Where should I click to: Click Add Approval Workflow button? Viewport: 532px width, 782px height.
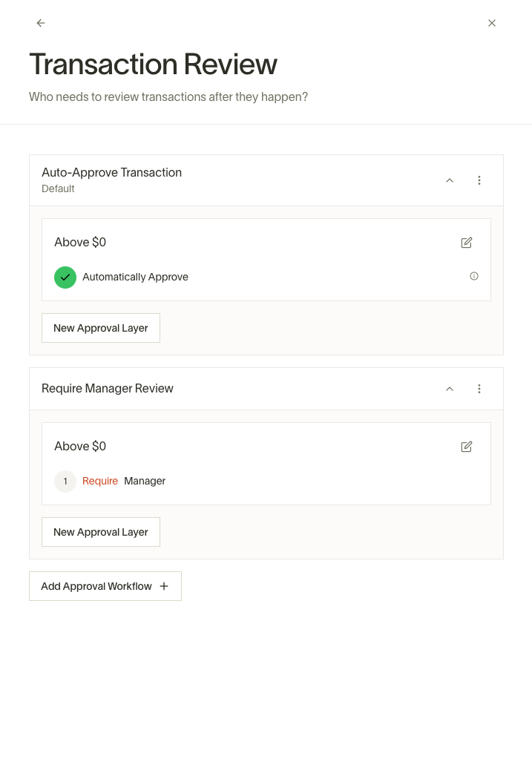[x=105, y=586]
